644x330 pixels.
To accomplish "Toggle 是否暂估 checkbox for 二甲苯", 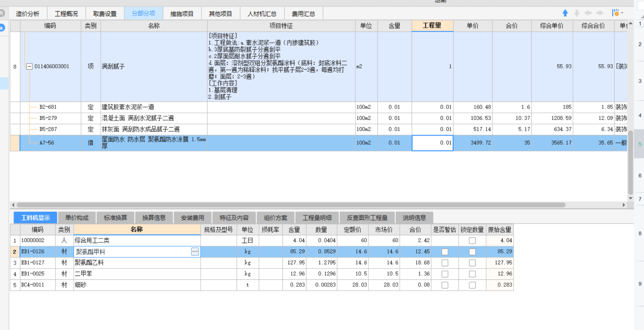I will [x=445, y=274].
